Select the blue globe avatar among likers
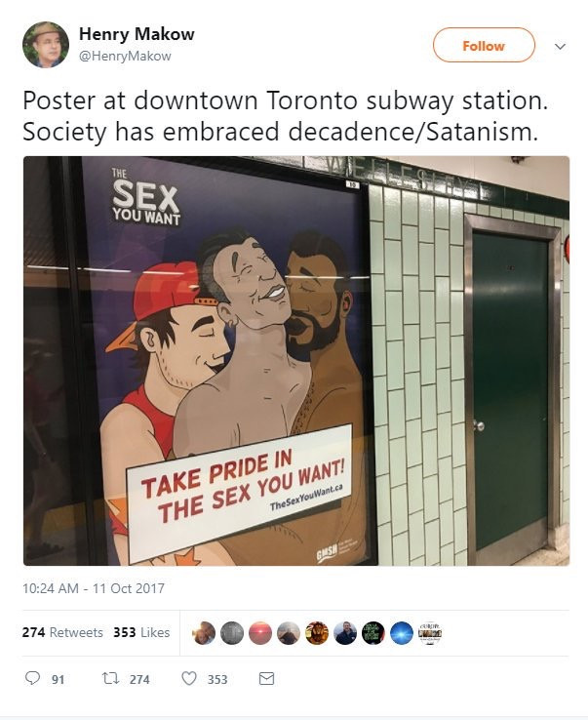The width and height of the screenshot is (588, 720). (402, 633)
